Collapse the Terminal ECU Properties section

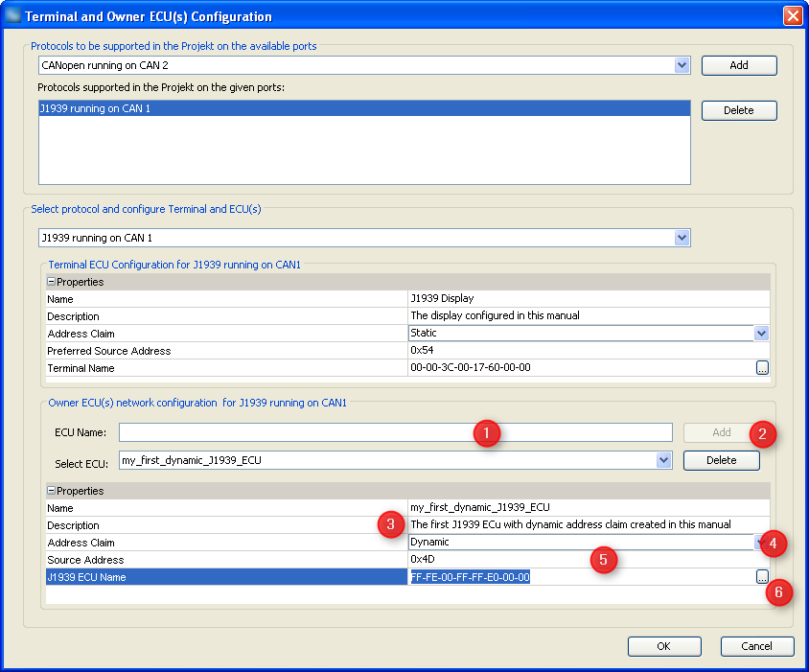pos(52,282)
